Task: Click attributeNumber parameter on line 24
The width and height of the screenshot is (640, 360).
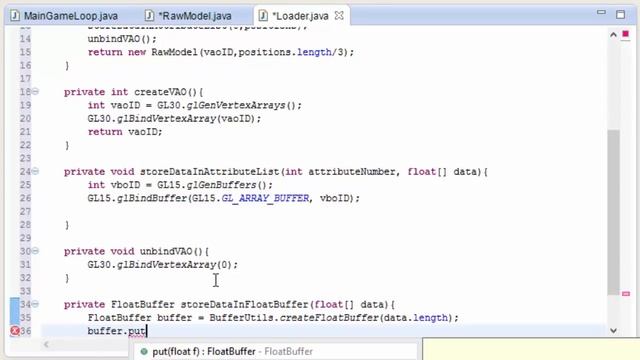Action: (351, 171)
